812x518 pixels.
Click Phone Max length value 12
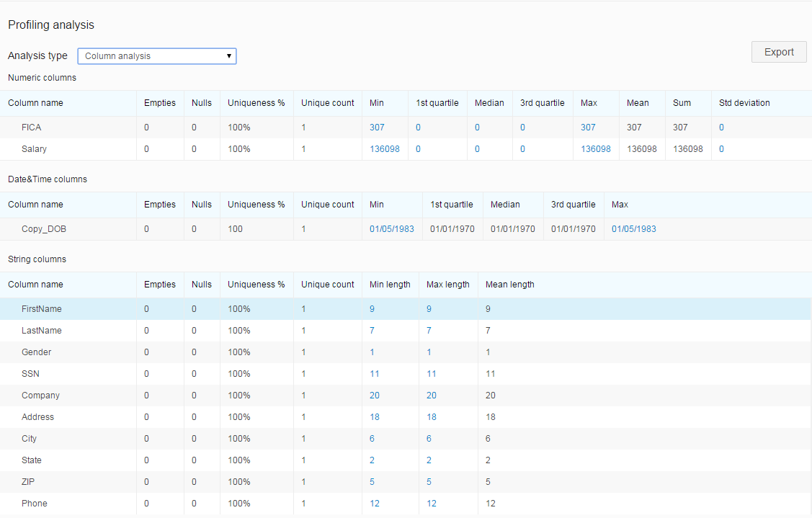(432, 504)
